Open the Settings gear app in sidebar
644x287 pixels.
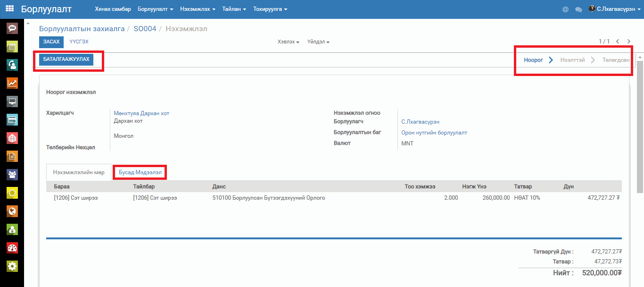pyautogui.click(x=12, y=266)
